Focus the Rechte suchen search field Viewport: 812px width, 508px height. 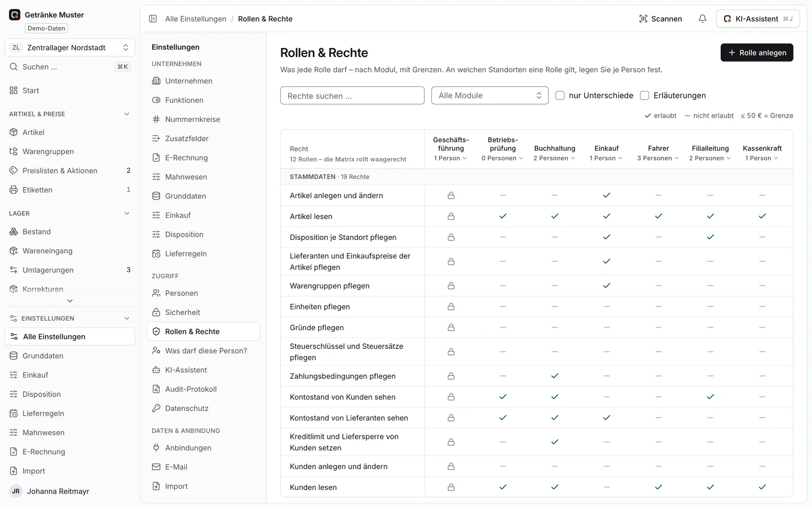pos(352,95)
